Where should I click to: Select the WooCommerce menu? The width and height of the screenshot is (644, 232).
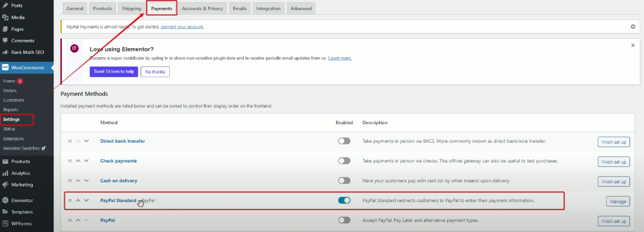pyautogui.click(x=27, y=68)
